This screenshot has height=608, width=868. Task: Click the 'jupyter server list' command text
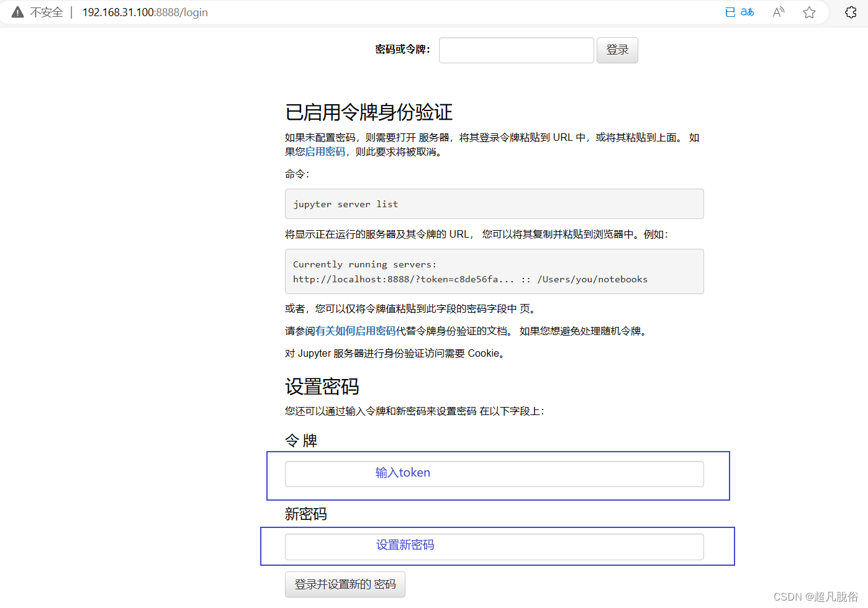346,204
